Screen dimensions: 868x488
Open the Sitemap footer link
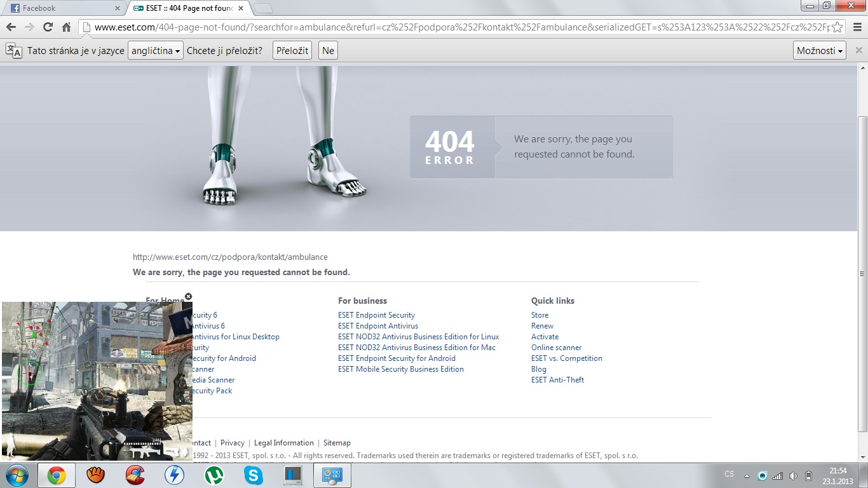tap(337, 443)
